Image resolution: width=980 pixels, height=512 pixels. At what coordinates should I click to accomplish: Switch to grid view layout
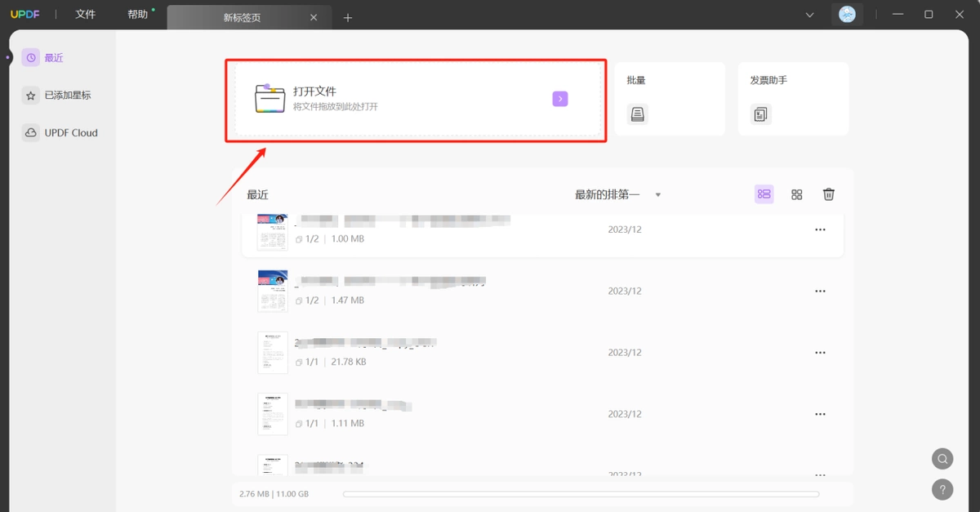(797, 194)
